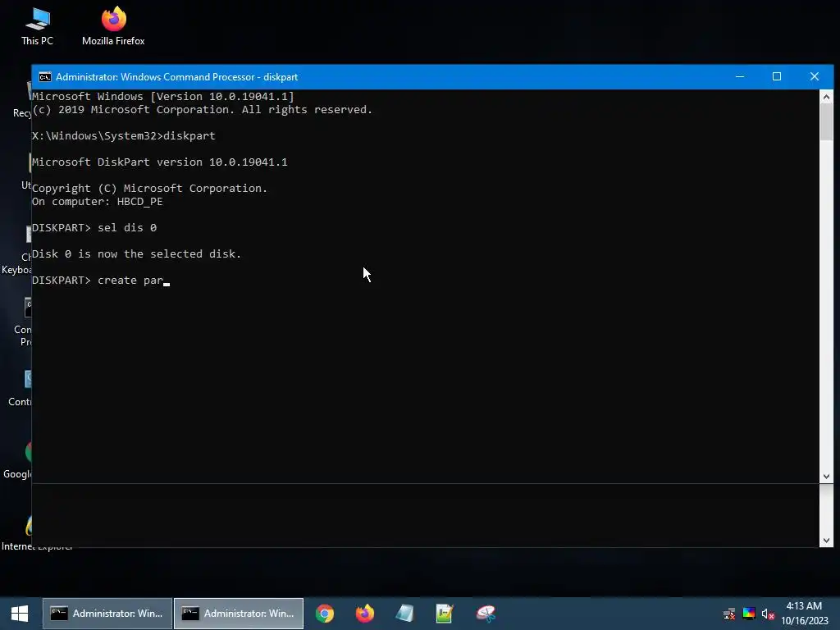Click the text 'Disk 0 is now the selected disk.'
This screenshot has width=840, height=630.
[x=137, y=254]
